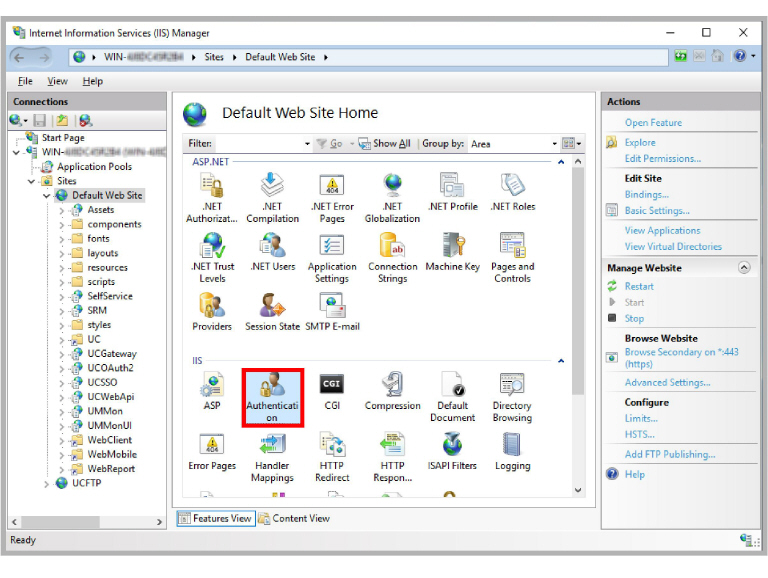
Task: Open Connection Strings feature
Action: 392,258
